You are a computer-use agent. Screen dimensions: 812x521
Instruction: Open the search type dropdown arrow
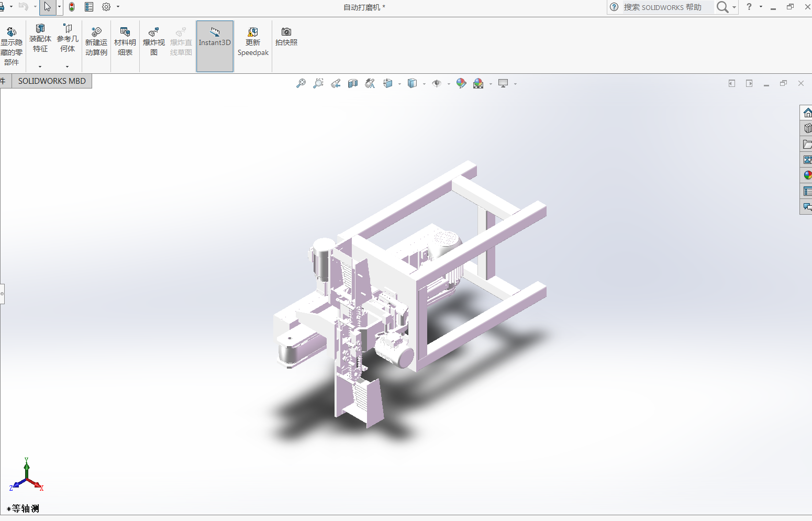pos(734,7)
